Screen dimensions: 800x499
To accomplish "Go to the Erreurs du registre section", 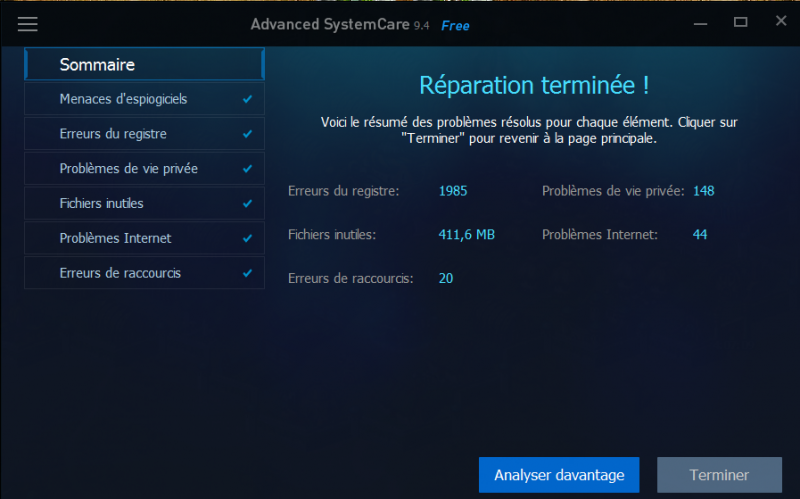I will tap(113, 134).
